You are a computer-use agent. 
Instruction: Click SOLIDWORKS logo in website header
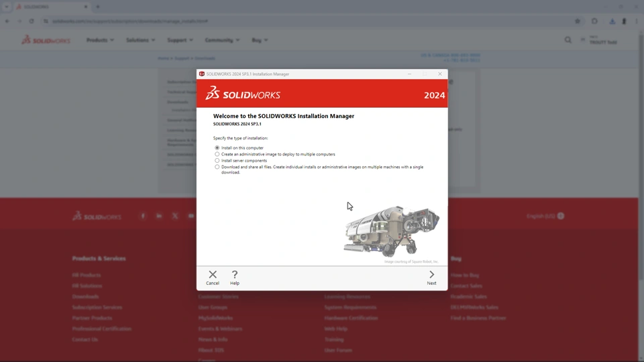pyautogui.click(x=46, y=40)
